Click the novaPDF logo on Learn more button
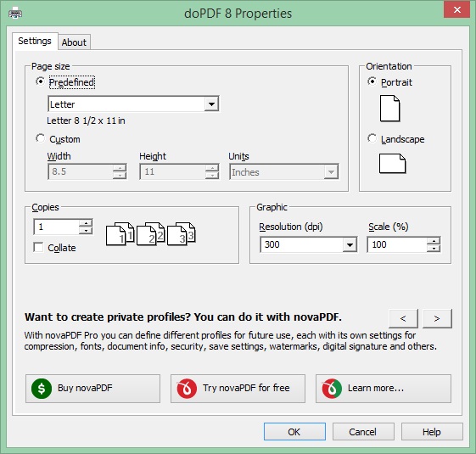 point(332,389)
